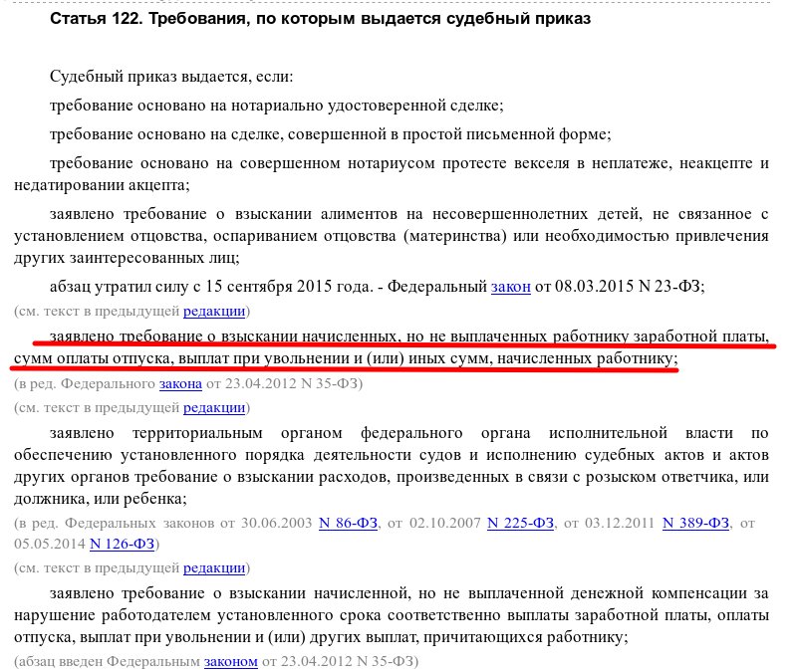Open the N 389-ФЗ law link
The width and height of the screenshot is (798, 672).
pos(695,523)
